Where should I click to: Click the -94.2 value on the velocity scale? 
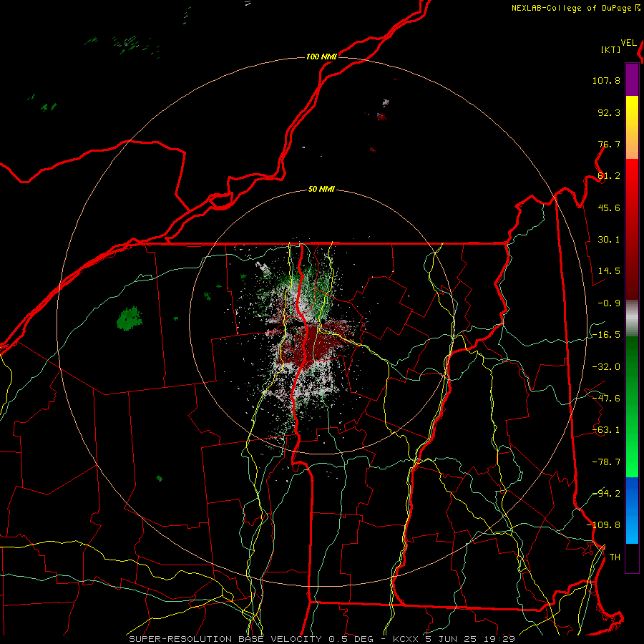pyautogui.click(x=606, y=494)
